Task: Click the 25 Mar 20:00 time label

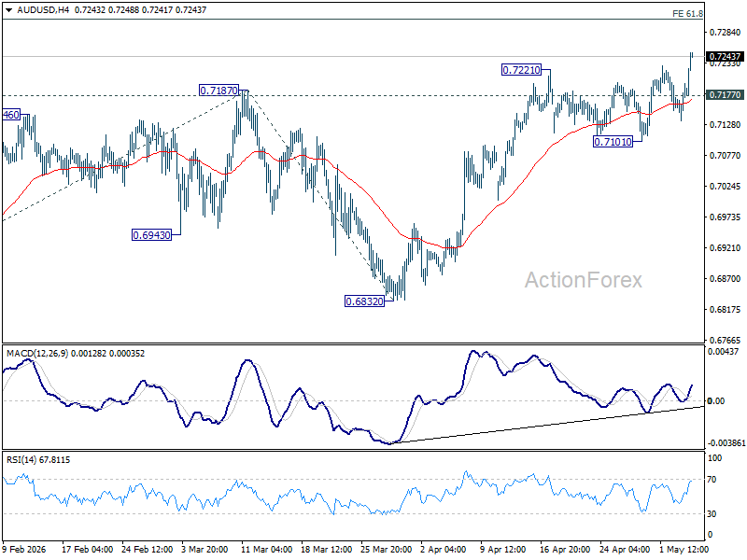Action: [387, 549]
